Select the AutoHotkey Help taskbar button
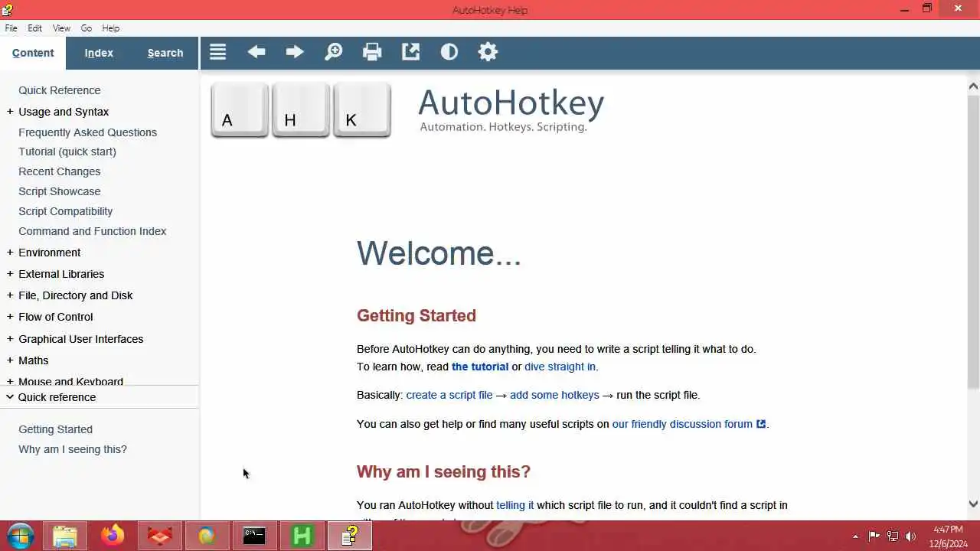The image size is (980, 551). (349, 536)
